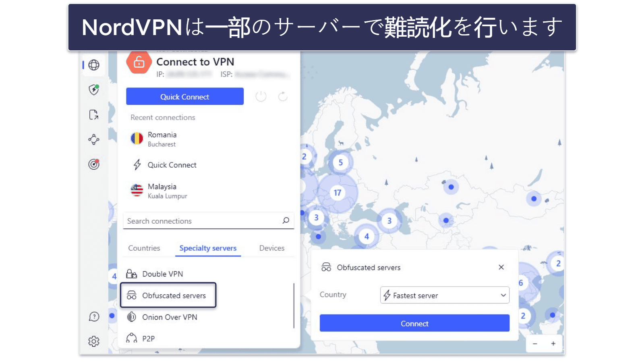Click the Onion Over VPN icon
Viewport: 644px width, 362px height.
131,317
